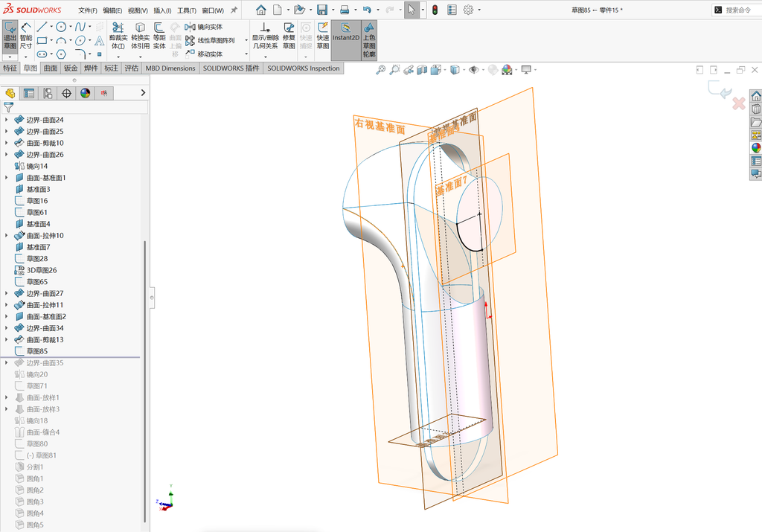The image size is (762, 532).
Task: Click Mirror Entities (镜向实体)
Action: [204, 27]
